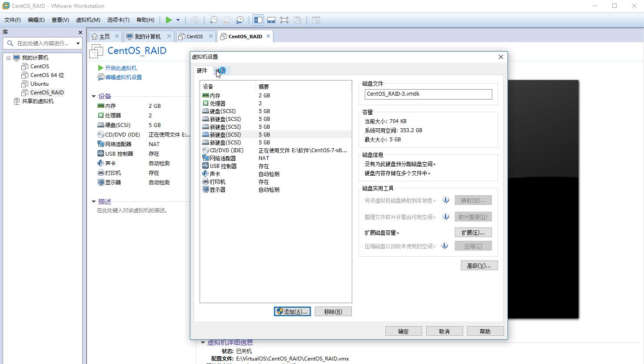Open the library search dropdown arrow

[x=78, y=43]
